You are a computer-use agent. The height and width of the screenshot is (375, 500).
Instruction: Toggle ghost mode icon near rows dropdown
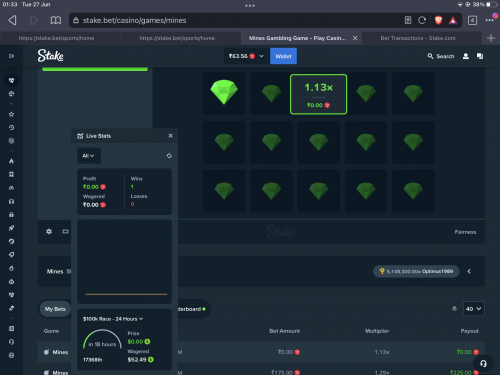[x=454, y=309]
